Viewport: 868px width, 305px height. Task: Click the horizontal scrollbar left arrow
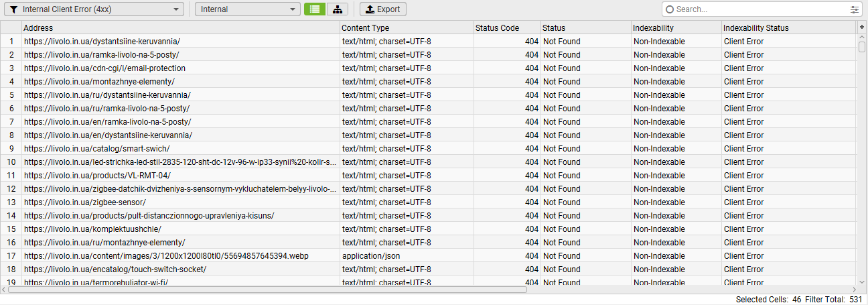click(x=4, y=290)
